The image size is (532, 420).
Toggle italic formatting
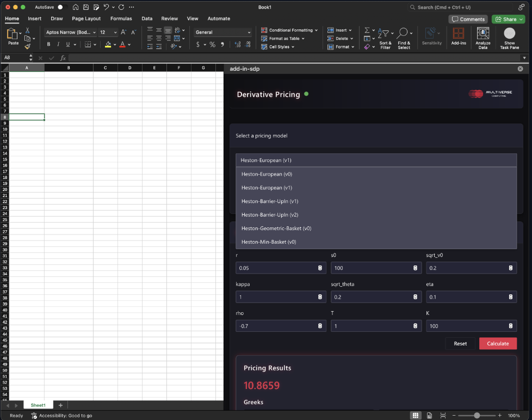(x=58, y=45)
